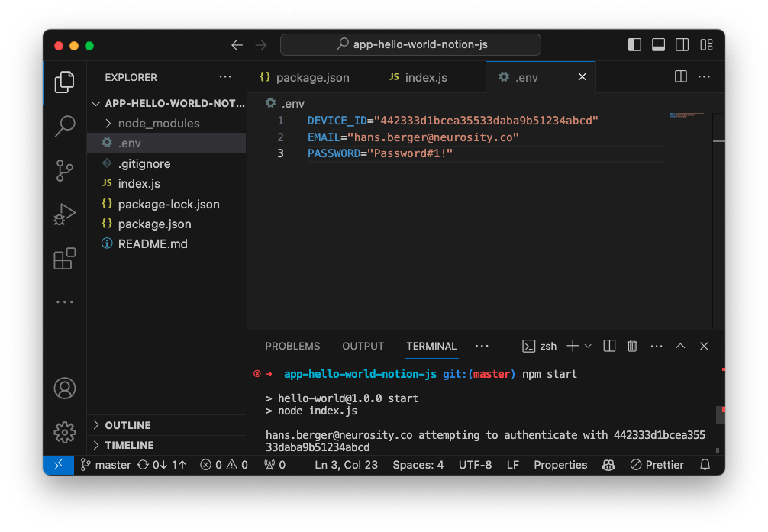Open the Search view in activity bar

(65, 126)
